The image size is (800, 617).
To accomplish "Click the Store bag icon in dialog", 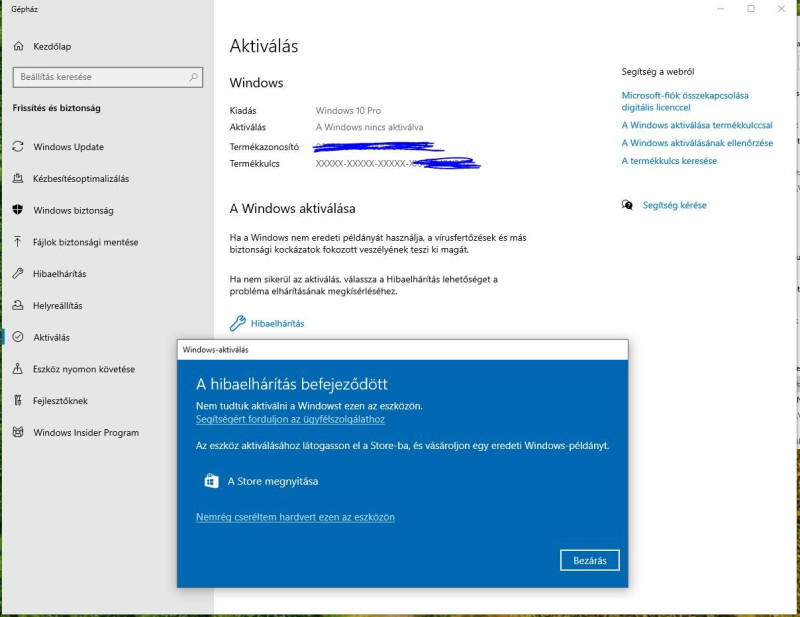I will [211, 481].
